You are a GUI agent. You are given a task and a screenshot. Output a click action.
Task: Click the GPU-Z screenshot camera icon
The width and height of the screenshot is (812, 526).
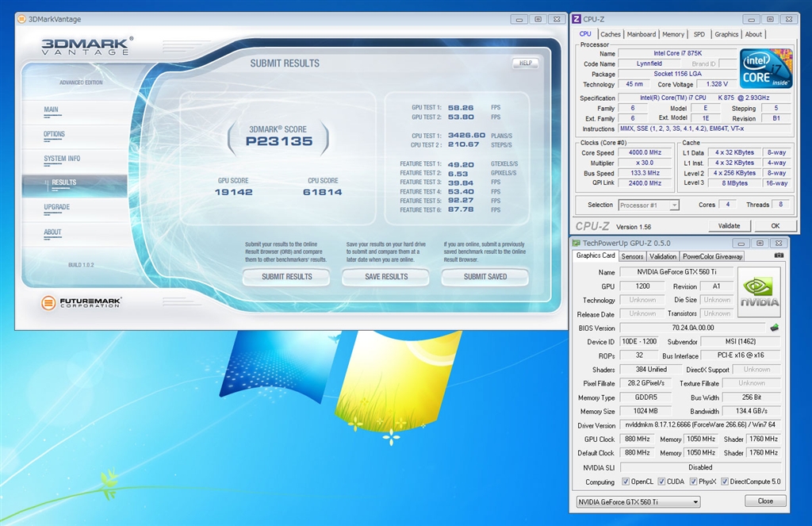coord(779,255)
